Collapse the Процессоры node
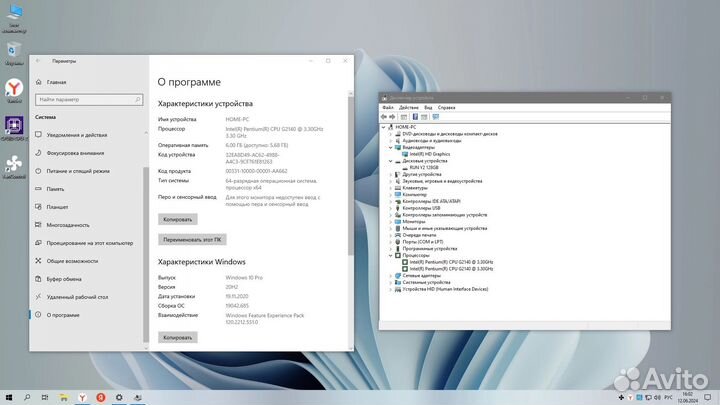This screenshot has height=405, width=720. (x=391, y=255)
